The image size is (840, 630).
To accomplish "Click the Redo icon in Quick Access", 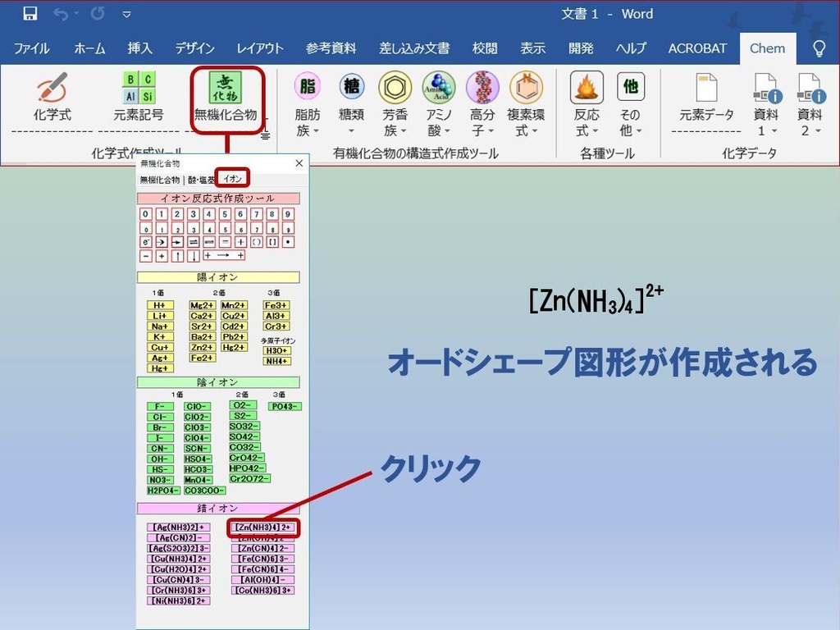I will click(x=98, y=13).
